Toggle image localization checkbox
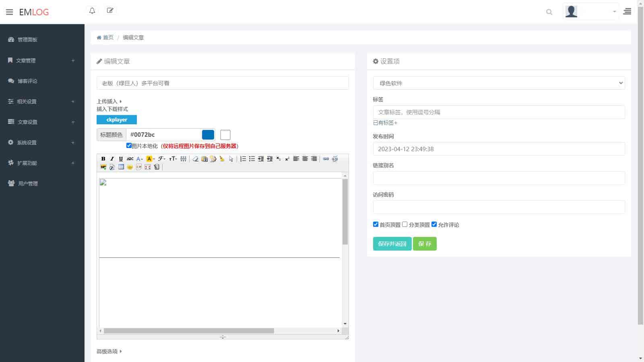644x362 pixels. point(129,146)
